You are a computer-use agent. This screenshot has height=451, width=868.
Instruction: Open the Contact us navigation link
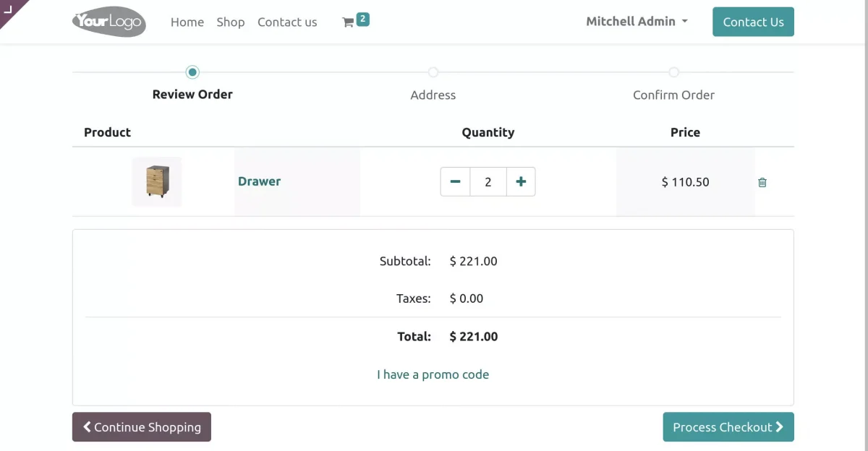287,22
